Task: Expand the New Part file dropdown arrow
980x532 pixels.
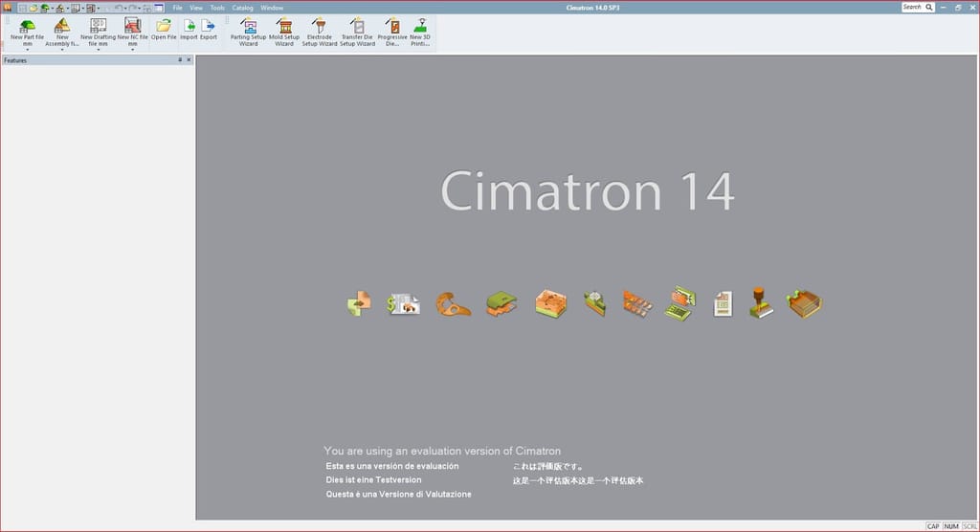Action: 27,50
